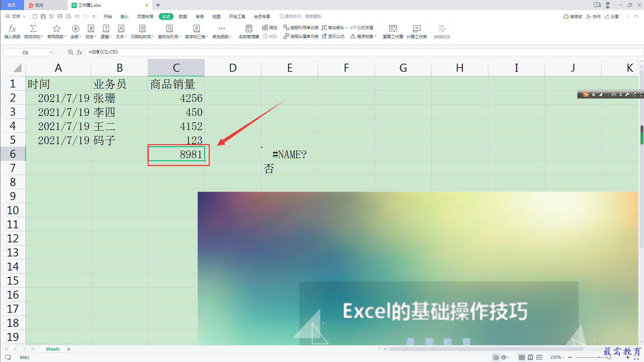
Task: Click the Print icon in quick toolbar
Action: tap(60, 16)
